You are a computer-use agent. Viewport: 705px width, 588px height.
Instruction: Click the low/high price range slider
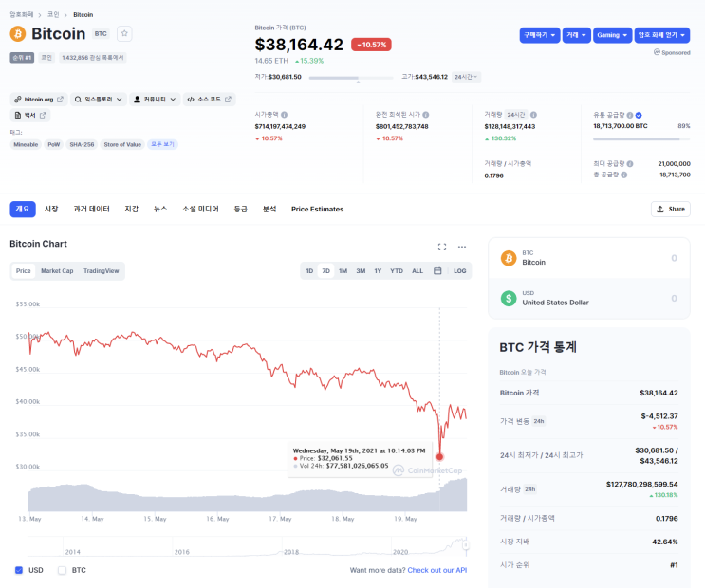pos(351,78)
